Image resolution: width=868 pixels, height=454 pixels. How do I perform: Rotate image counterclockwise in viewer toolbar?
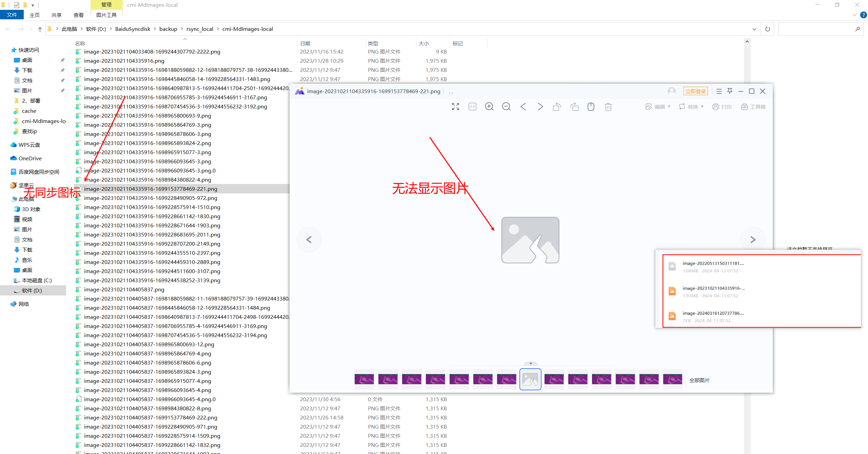(x=557, y=107)
